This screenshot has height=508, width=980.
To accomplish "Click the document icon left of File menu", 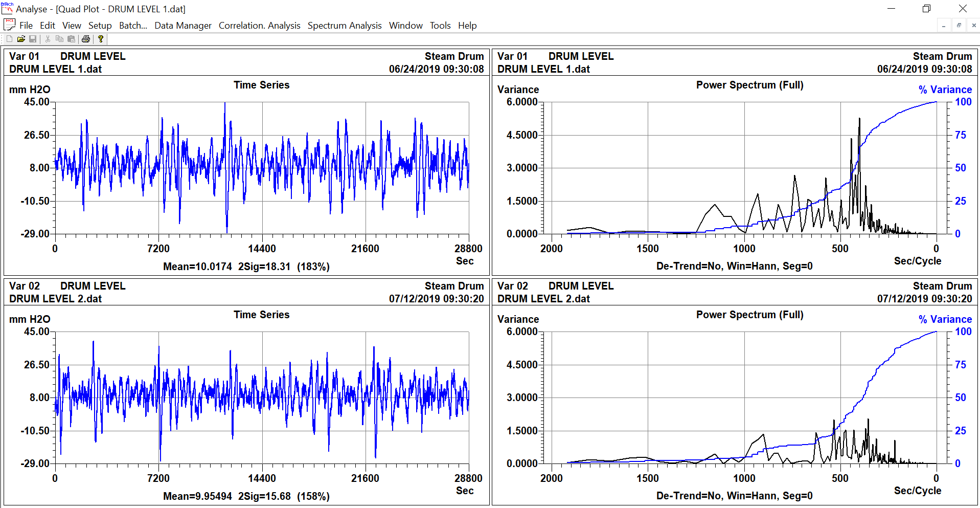I will pyautogui.click(x=9, y=25).
